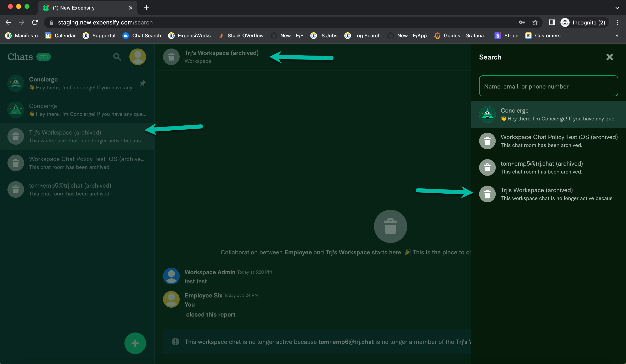The width and height of the screenshot is (626, 364).
Task: Click the Name, email, or phone number field
Action: click(x=548, y=86)
